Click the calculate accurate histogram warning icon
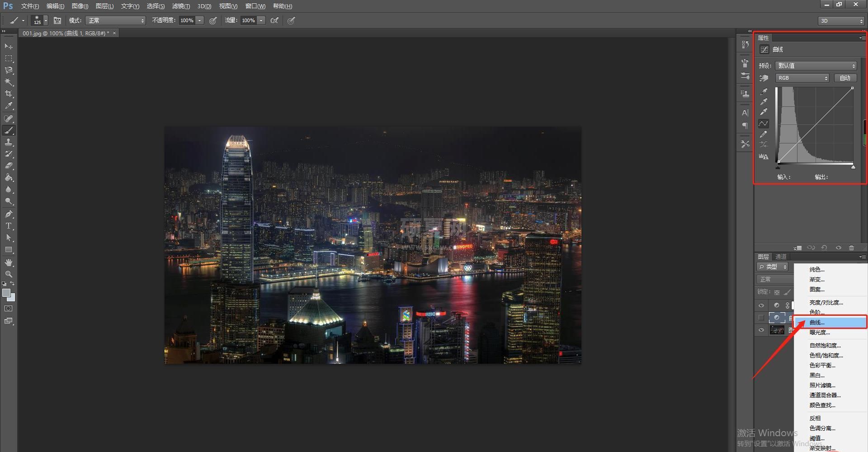Screen dimensions: 868x452 (x=764, y=157)
